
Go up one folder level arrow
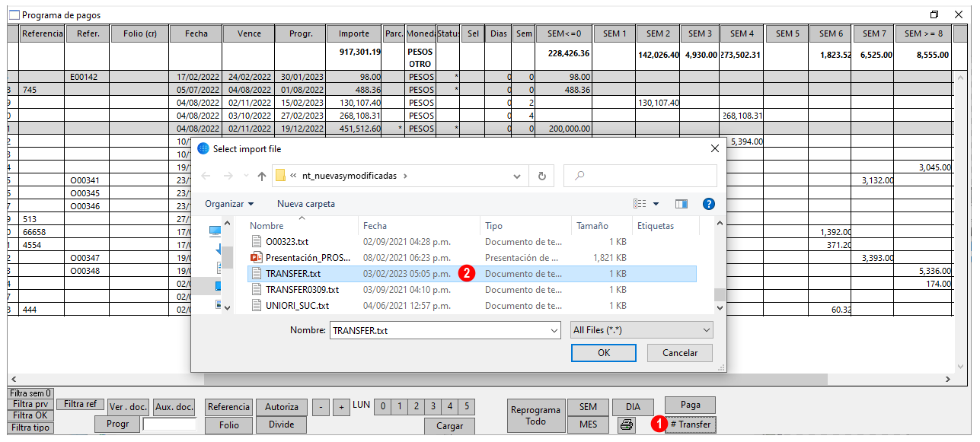click(x=262, y=176)
